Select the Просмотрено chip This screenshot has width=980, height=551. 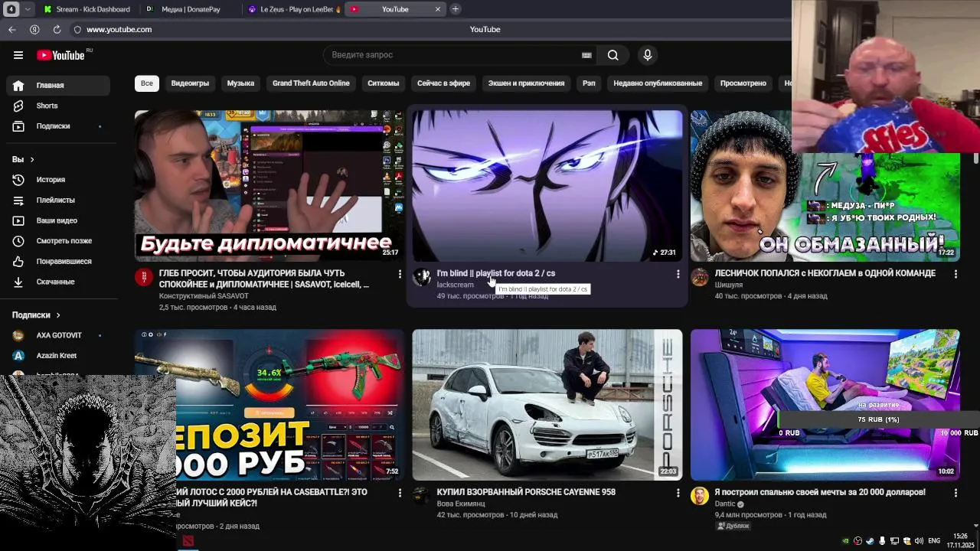743,83
